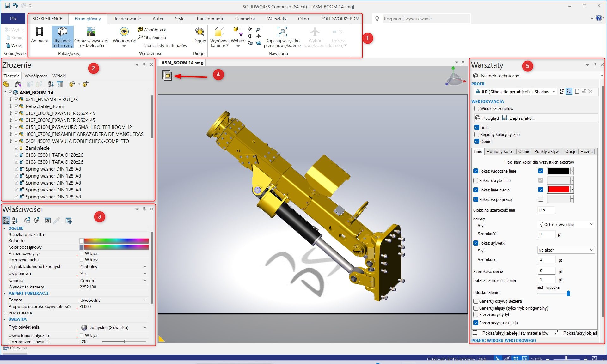Activate the Digger tool

[x=200, y=35]
